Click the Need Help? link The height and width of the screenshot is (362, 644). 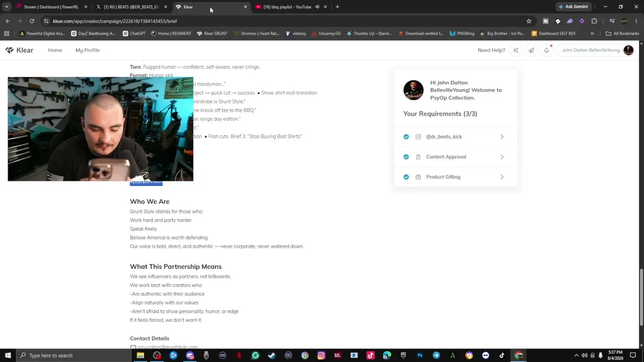pos(492,50)
